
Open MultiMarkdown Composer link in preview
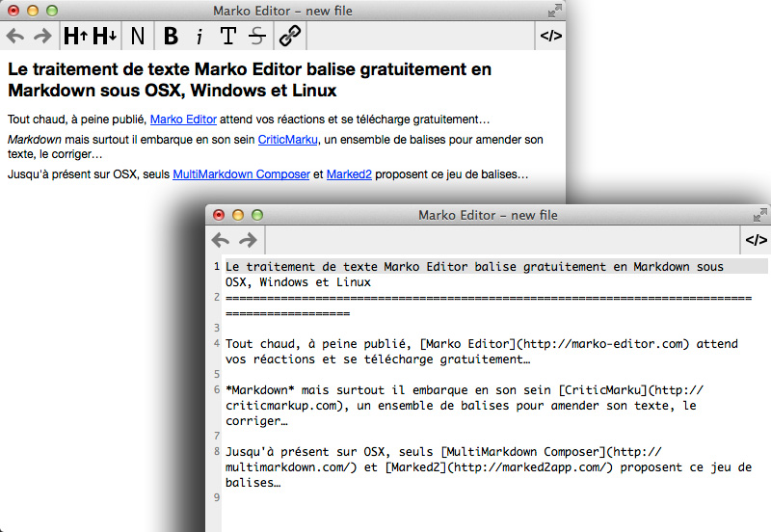pos(242,174)
